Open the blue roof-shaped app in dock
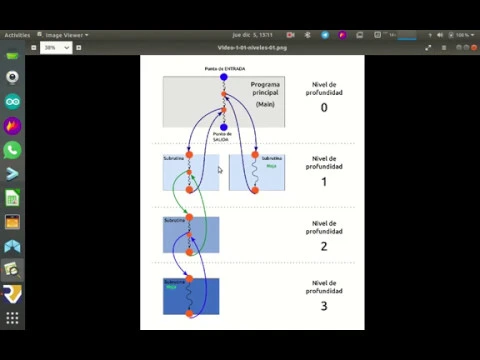 pos(12,246)
